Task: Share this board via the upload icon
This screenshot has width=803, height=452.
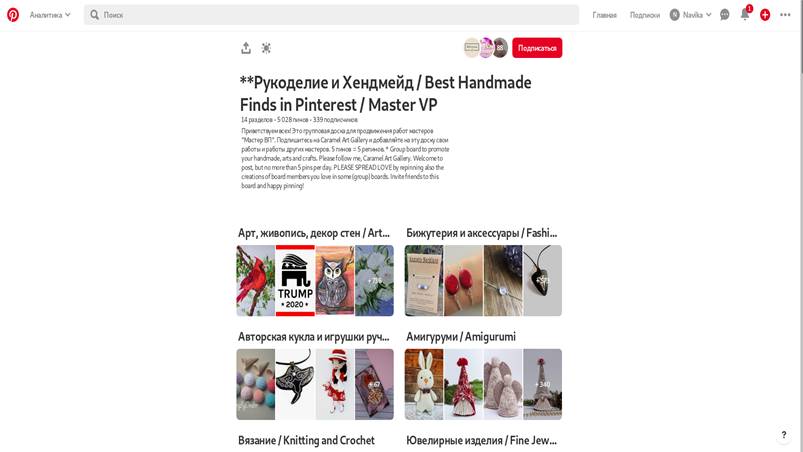Action: tap(246, 48)
